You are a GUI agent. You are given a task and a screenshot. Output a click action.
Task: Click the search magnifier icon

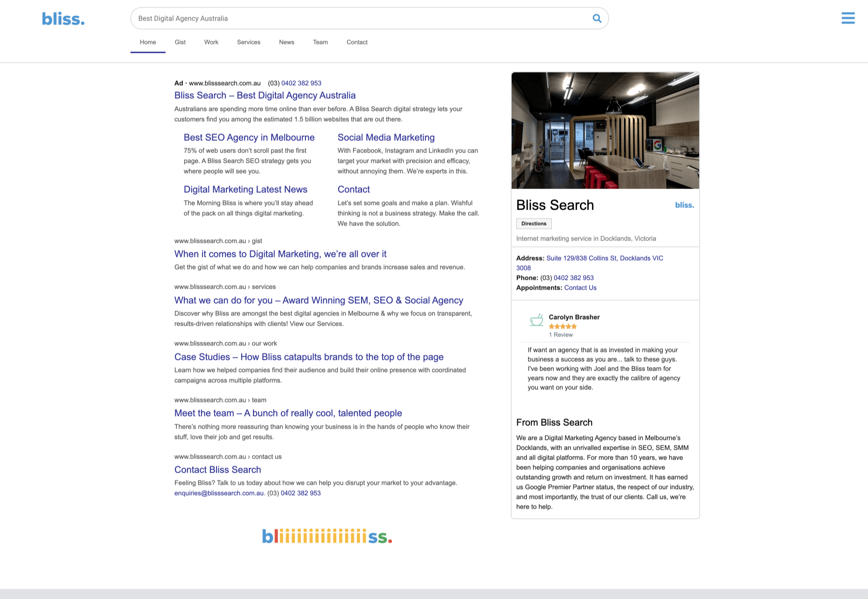coord(597,18)
